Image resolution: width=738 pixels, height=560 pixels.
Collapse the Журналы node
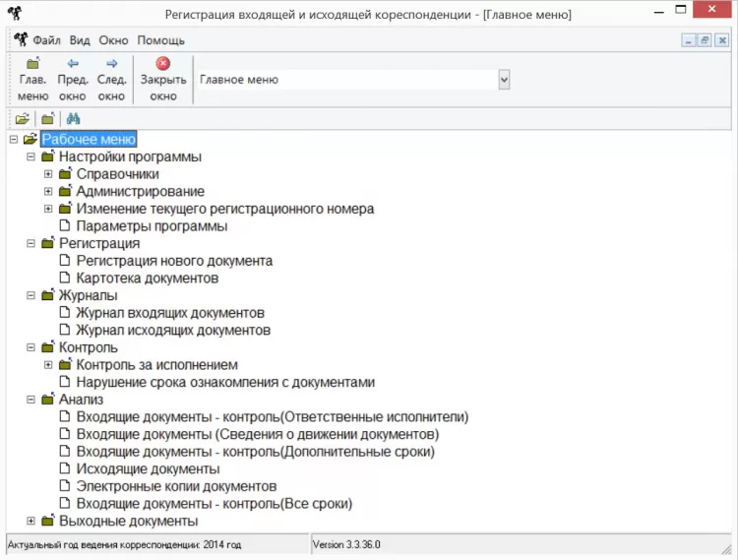(x=31, y=295)
